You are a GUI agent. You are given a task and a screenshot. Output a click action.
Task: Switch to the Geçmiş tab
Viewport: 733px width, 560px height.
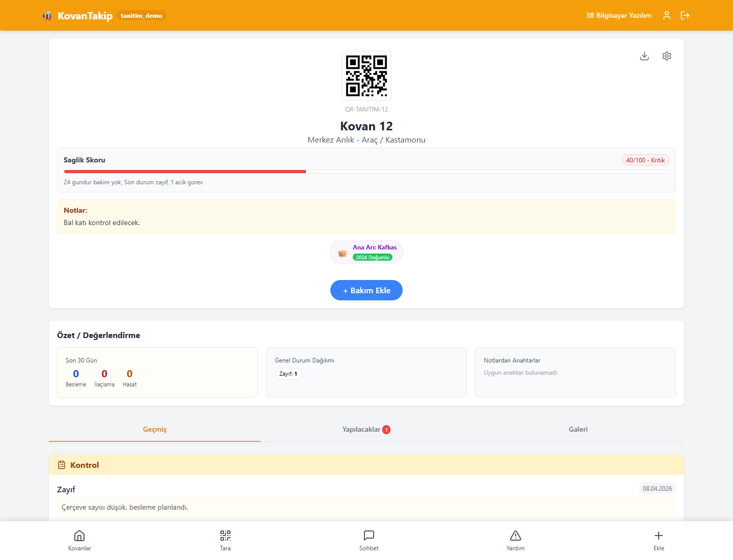(155, 430)
